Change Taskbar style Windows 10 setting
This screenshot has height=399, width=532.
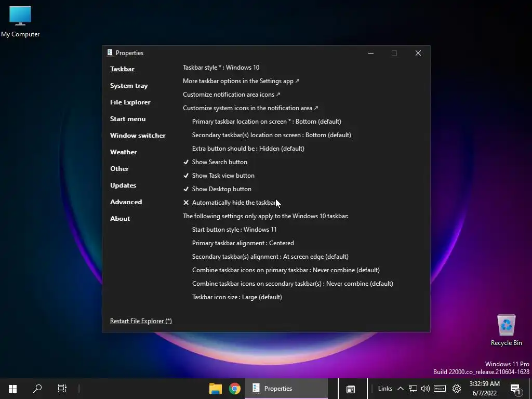[221, 68]
